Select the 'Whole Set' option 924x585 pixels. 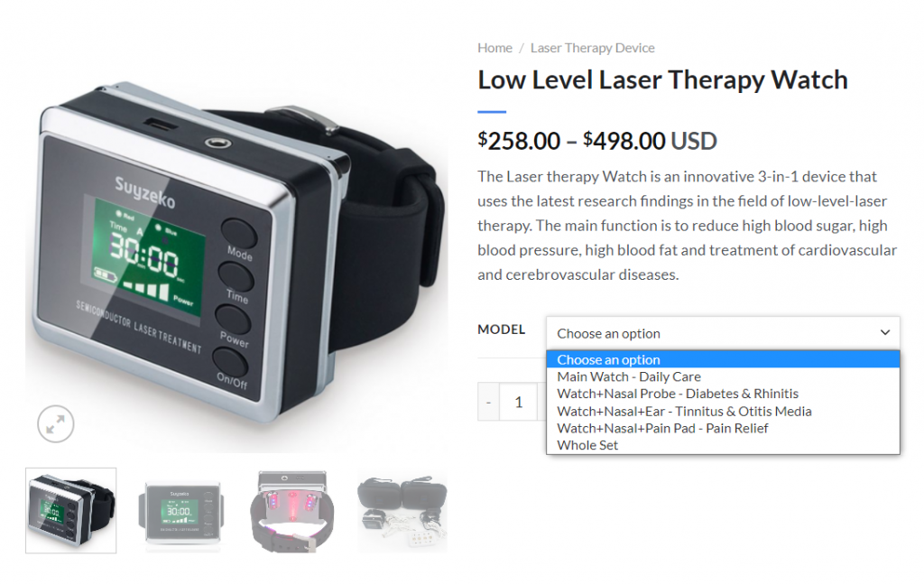pos(723,445)
